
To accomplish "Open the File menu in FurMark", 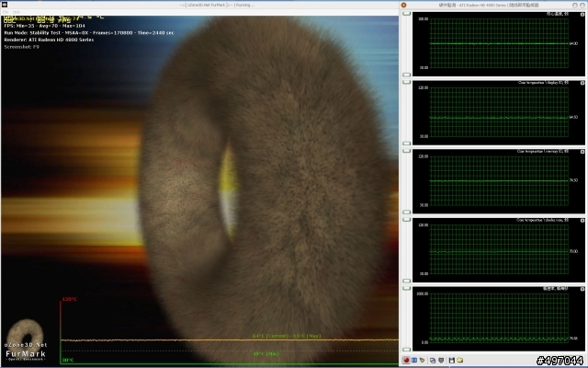I will click(6, 12).
